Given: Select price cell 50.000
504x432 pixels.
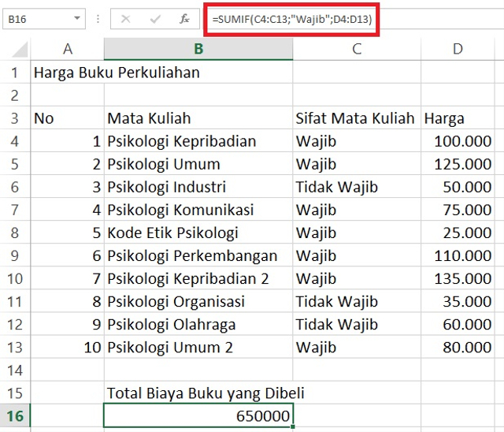Looking at the screenshot, I should (x=458, y=187).
